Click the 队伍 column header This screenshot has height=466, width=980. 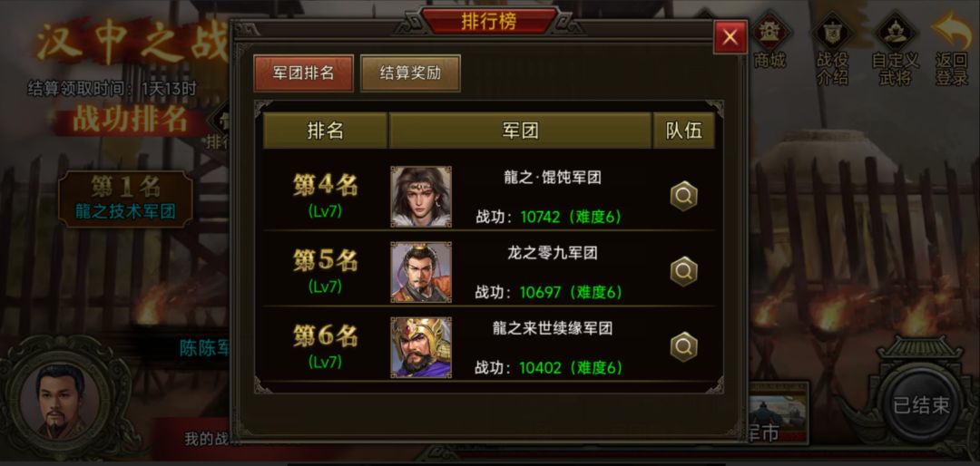[684, 131]
